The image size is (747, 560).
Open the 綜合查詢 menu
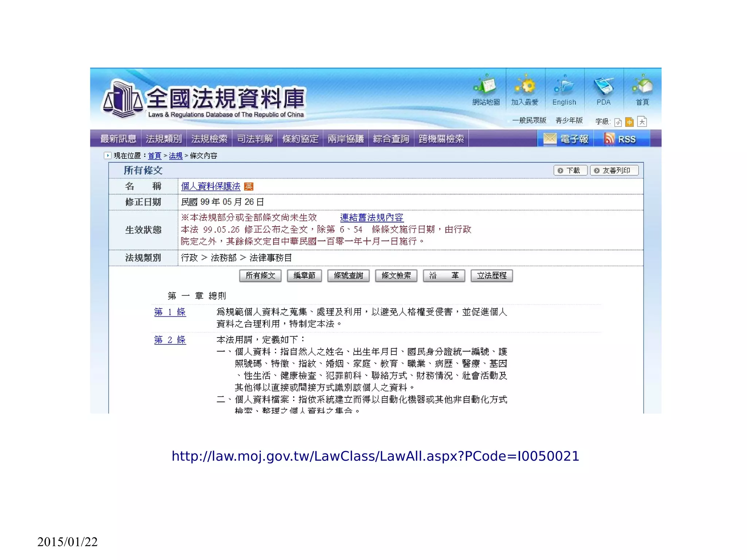[x=391, y=139]
